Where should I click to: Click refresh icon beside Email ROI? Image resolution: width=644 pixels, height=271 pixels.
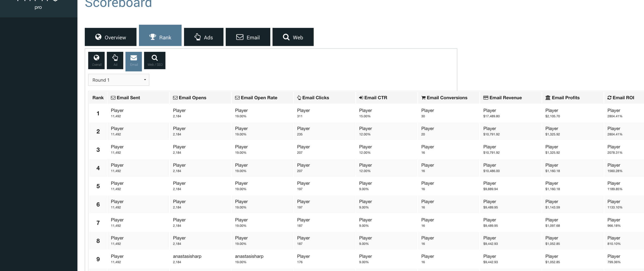tap(609, 98)
